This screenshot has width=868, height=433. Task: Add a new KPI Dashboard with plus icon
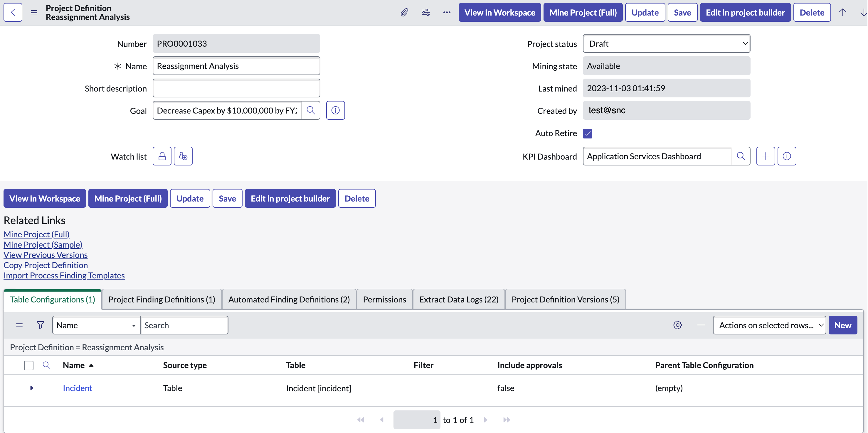click(766, 156)
